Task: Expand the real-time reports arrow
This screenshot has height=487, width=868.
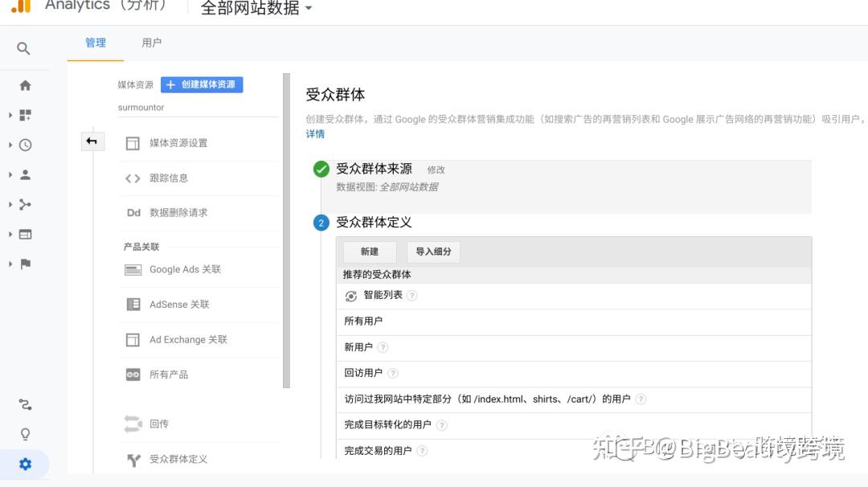Action: (x=10, y=145)
